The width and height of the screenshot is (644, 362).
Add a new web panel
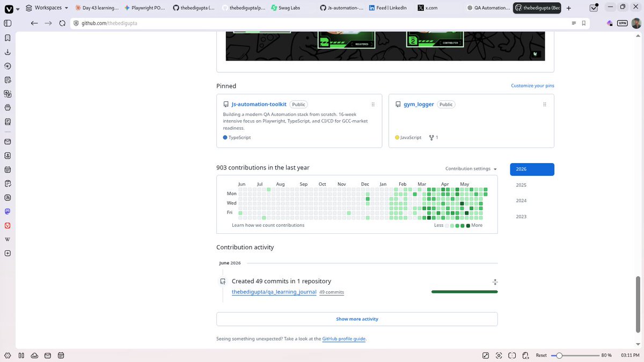(x=8, y=253)
